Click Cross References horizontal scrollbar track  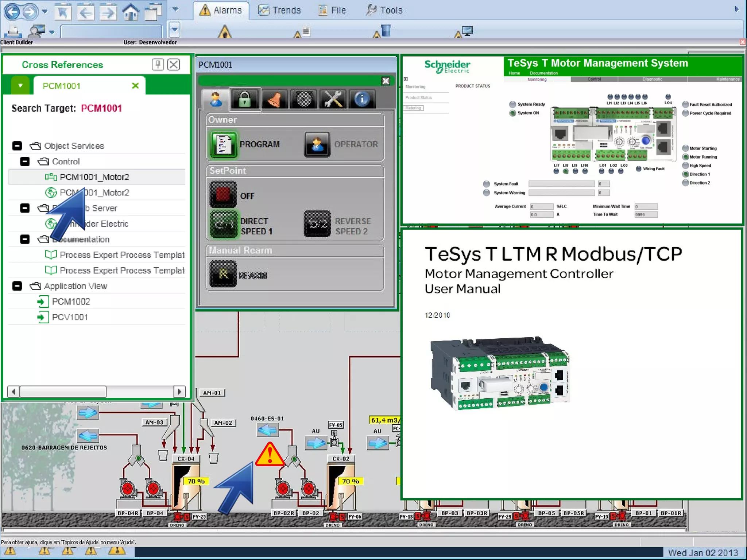tap(140, 392)
